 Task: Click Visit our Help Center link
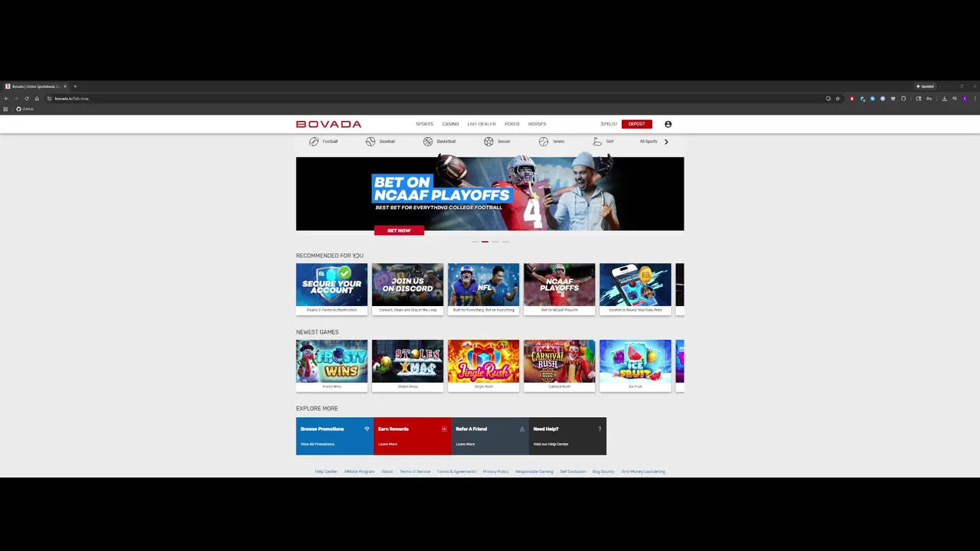click(x=550, y=444)
